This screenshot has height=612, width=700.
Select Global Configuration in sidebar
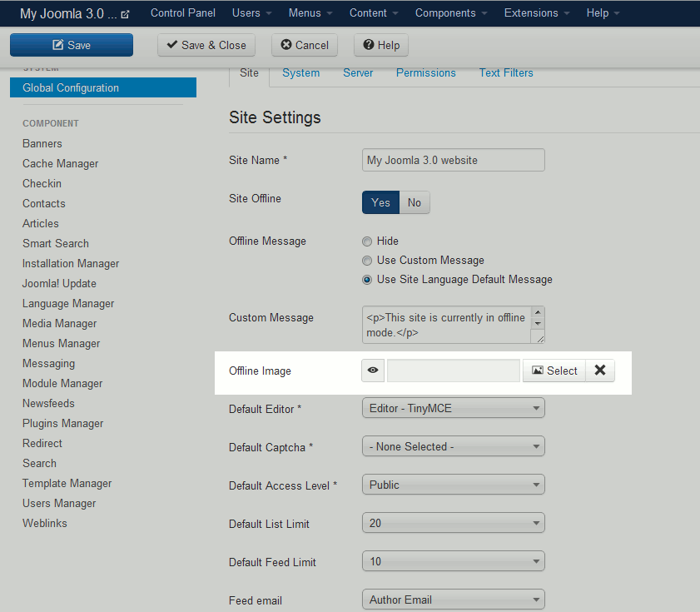click(x=103, y=87)
